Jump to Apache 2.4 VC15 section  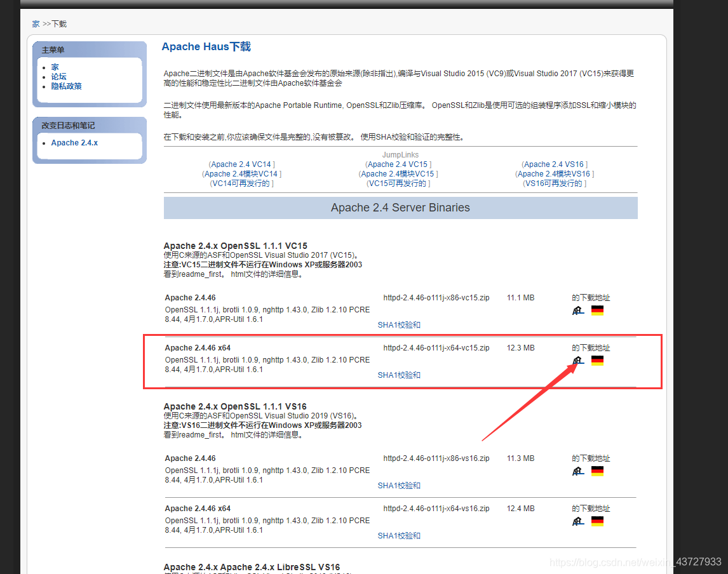pyautogui.click(x=398, y=164)
